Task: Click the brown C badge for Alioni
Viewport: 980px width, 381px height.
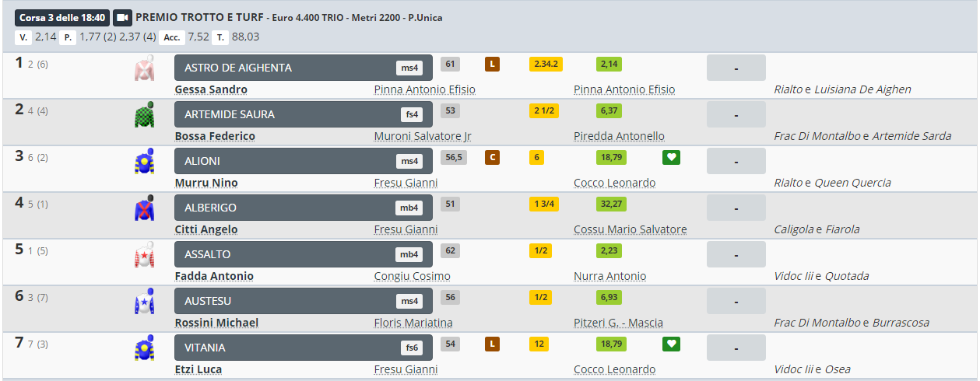Action: coord(492,158)
